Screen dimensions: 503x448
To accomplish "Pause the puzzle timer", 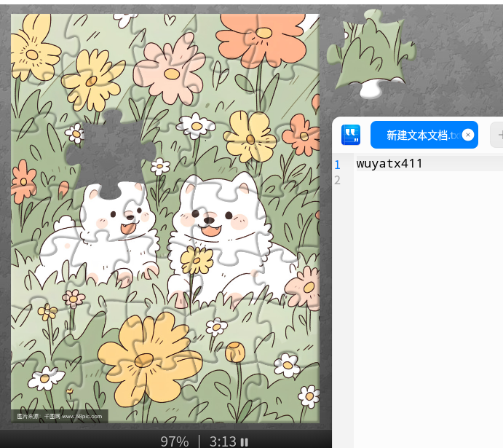I will click(245, 441).
